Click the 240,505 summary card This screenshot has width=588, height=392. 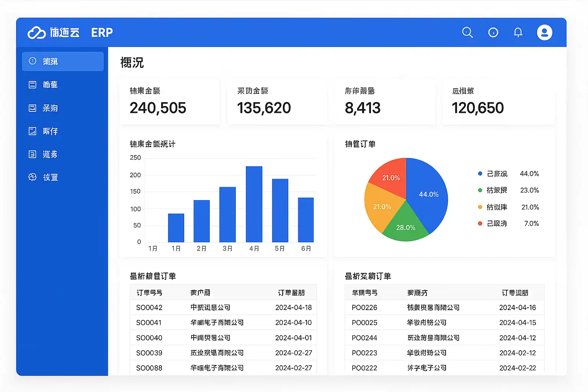(x=170, y=102)
